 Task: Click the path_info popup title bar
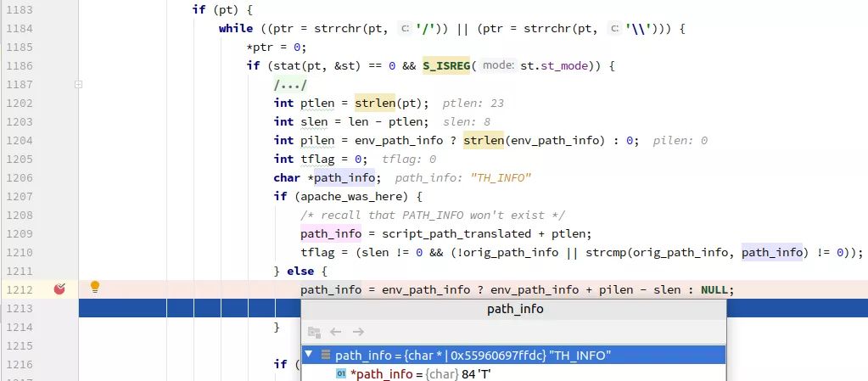click(513, 309)
